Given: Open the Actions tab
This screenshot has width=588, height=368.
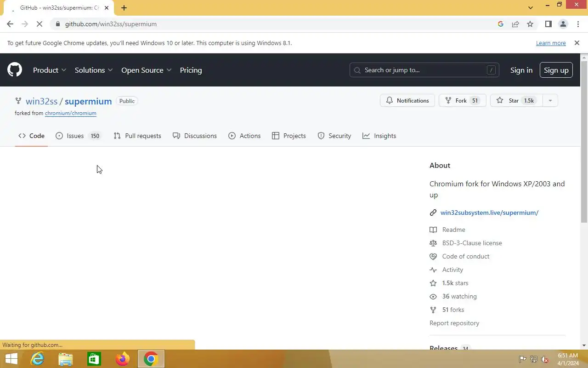Looking at the screenshot, I should pos(244,136).
